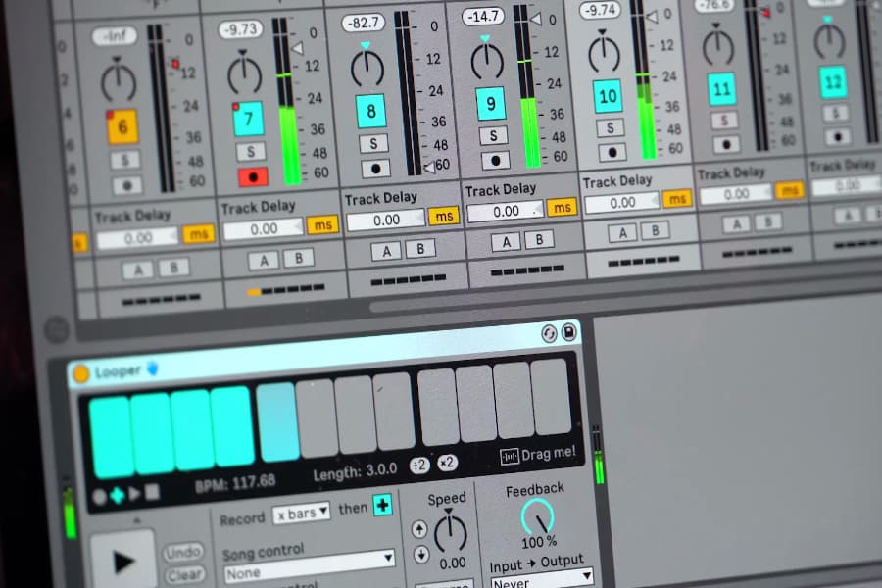Viewport: 882px width, 588px height.
Task: Click the 'Length: 3.0.0' readout
Action: tap(355, 471)
